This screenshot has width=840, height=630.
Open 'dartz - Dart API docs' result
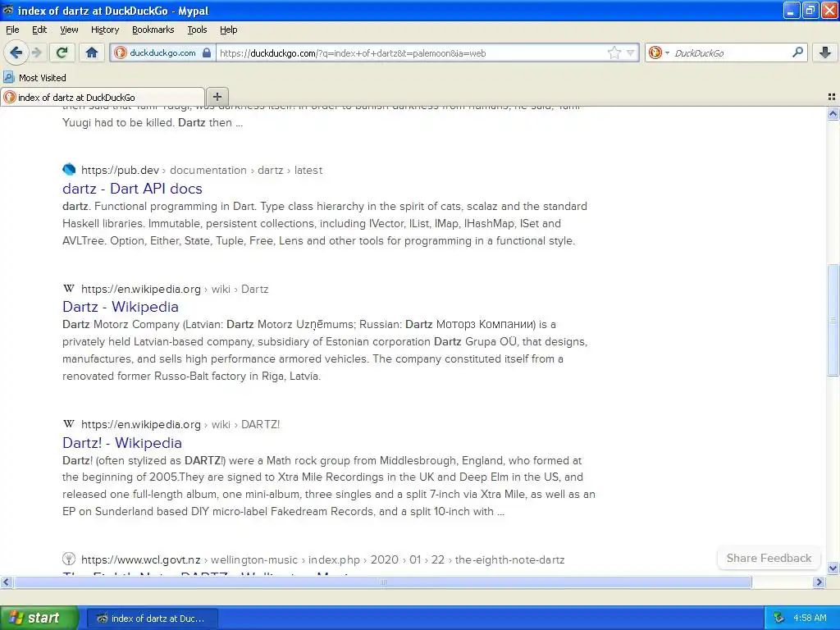132,189
